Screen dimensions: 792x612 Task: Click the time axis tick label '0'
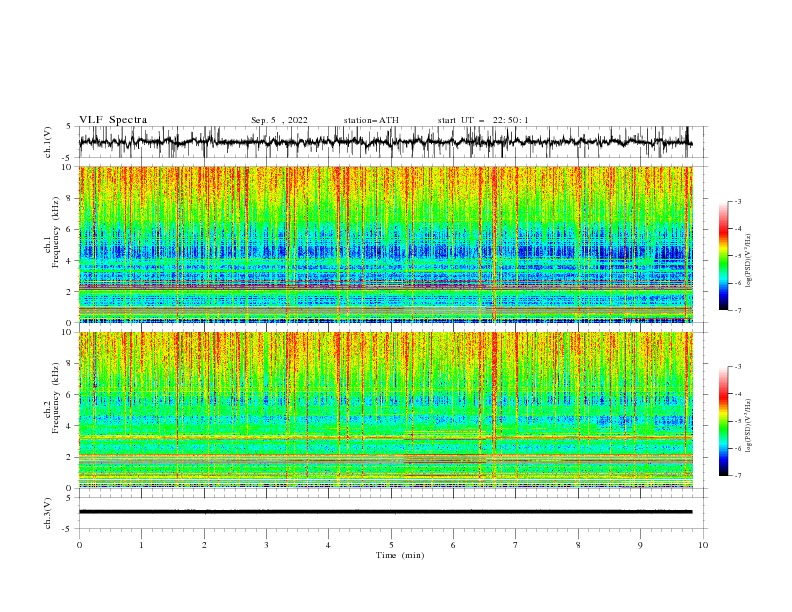pyautogui.click(x=79, y=545)
